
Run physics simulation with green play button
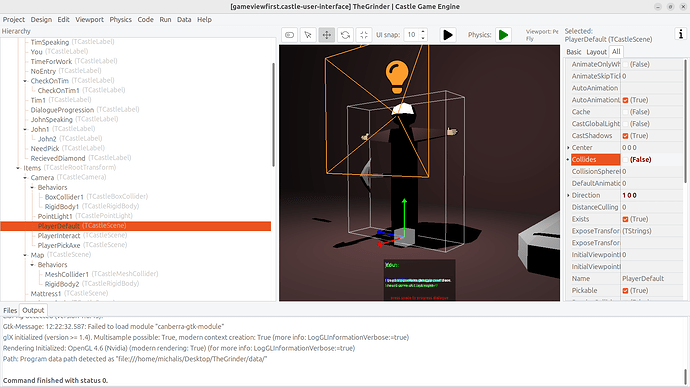[503, 35]
